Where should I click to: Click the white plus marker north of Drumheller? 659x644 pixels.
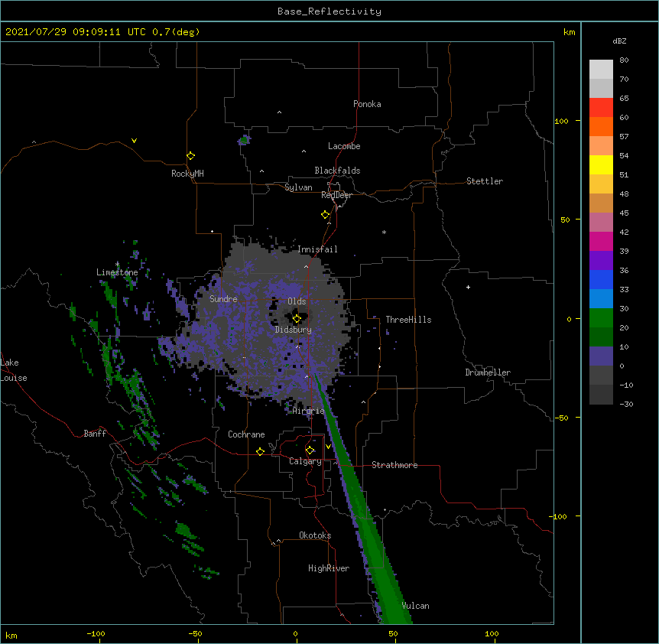[468, 287]
